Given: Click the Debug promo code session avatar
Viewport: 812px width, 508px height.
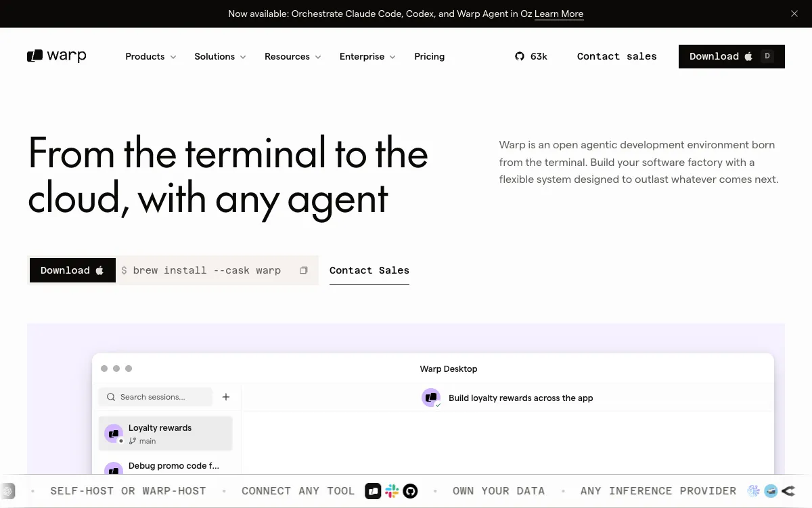Looking at the screenshot, I should click(113, 468).
